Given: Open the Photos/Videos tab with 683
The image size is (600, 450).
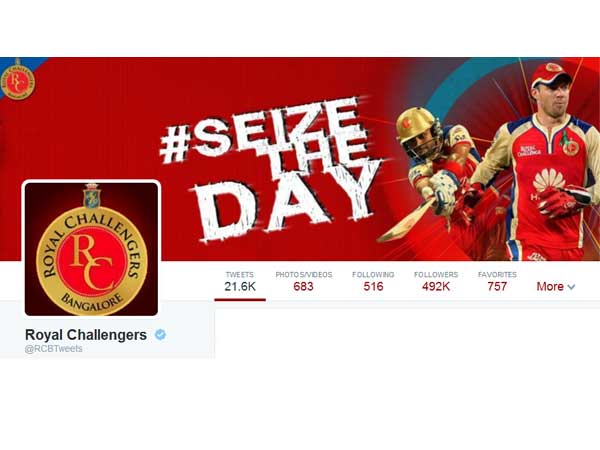Looking at the screenshot, I should click(304, 281).
